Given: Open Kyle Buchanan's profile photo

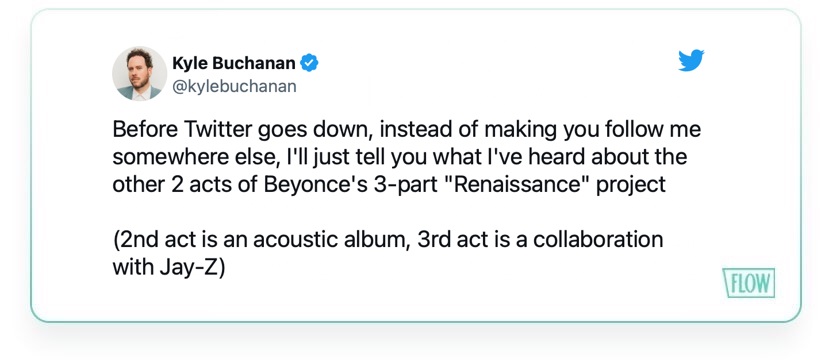Looking at the screenshot, I should [x=140, y=73].
